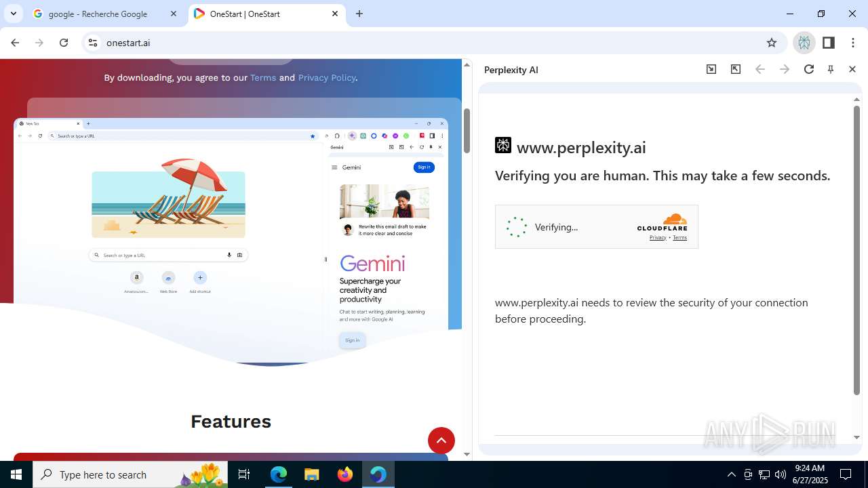The width and height of the screenshot is (868, 488).
Task: Open the volume control in system tray
Action: 781,474
